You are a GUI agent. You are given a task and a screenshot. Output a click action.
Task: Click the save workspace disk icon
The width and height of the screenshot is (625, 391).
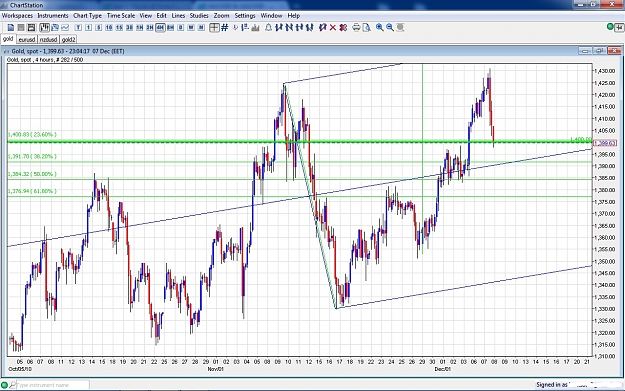31,28
